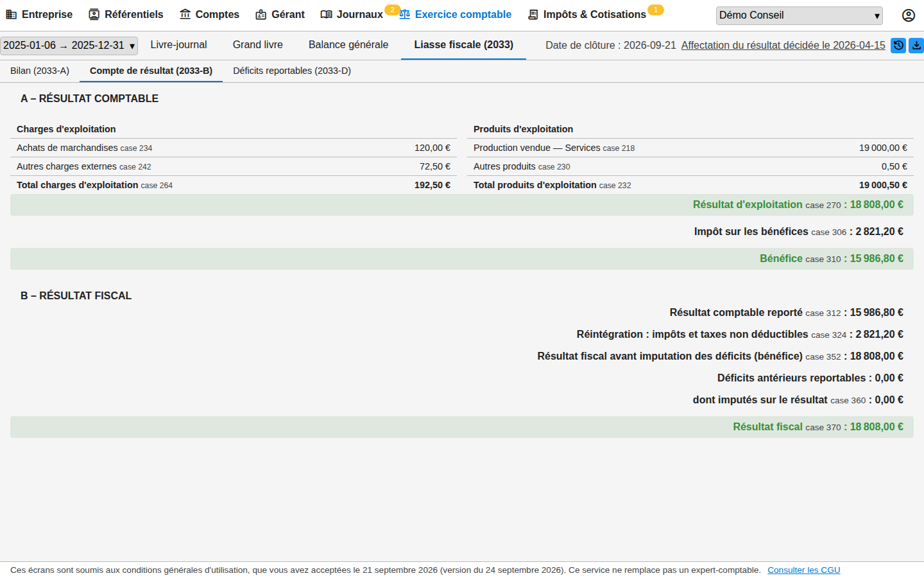Open the Consulter les CGU link
Image resolution: width=924 pixels, height=578 pixels.
pos(803,570)
